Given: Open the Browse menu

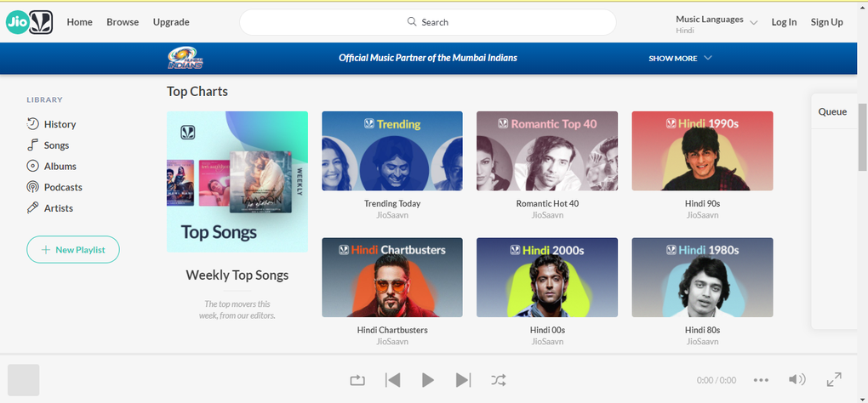Looking at the screenshot, I should pos(123,22).
